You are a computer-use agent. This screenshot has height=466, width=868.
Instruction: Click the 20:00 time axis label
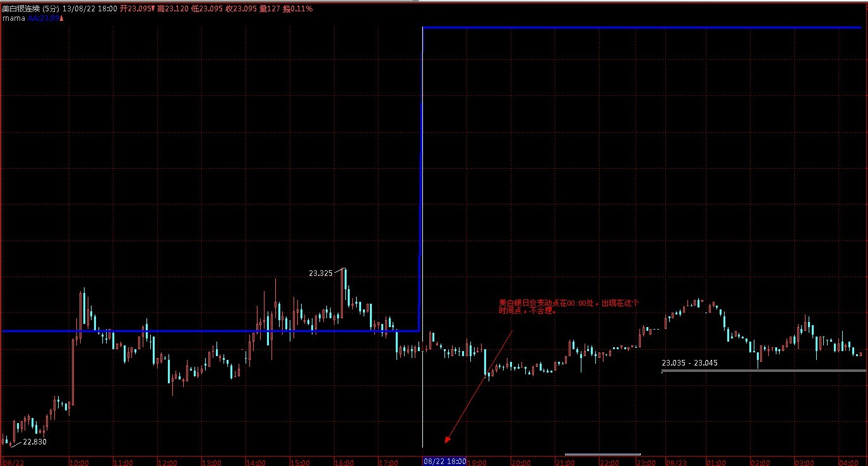[520, 462]
